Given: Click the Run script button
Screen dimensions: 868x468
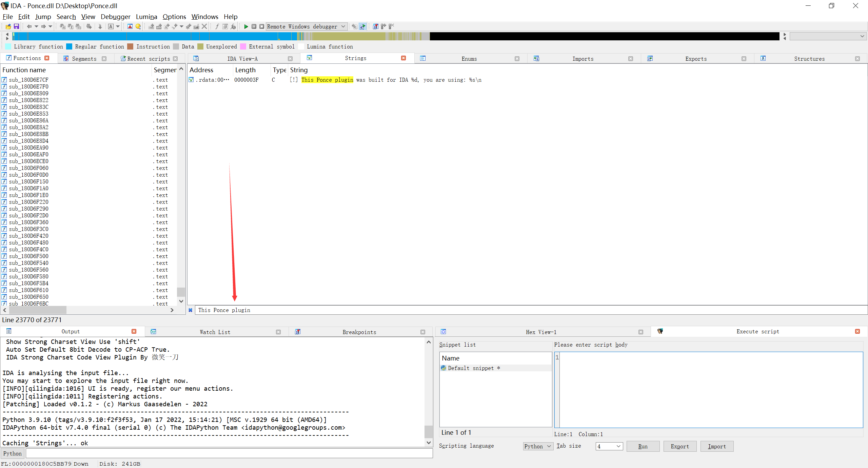Looking at the screenshot, I should pyautogui.click(x=643, y=446).
